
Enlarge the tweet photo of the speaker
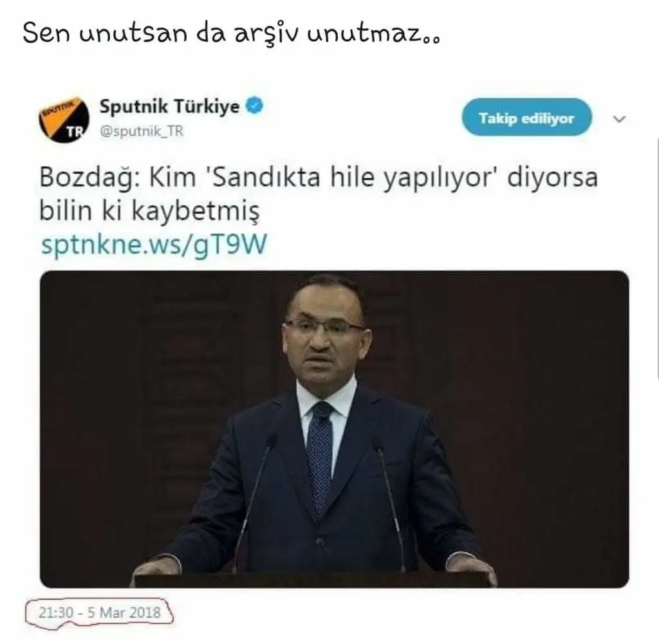335,429
